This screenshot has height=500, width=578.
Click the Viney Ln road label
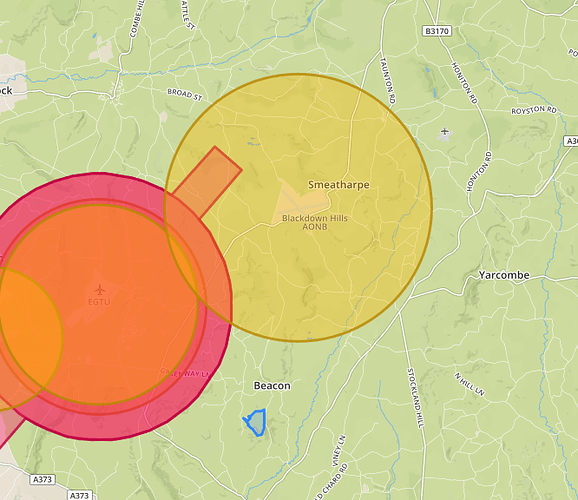(x=340, y=451)
